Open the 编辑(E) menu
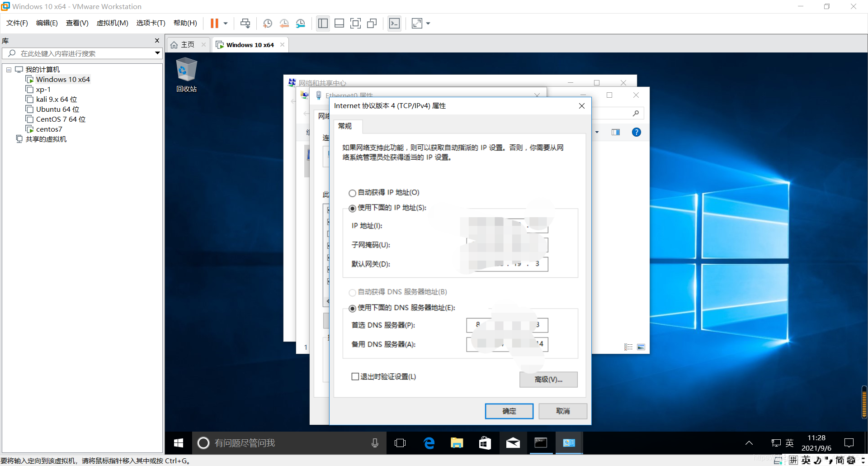Image resolution: width=868 pixels, height=466 pixels. pyautogui.click(x=47, y=23)
